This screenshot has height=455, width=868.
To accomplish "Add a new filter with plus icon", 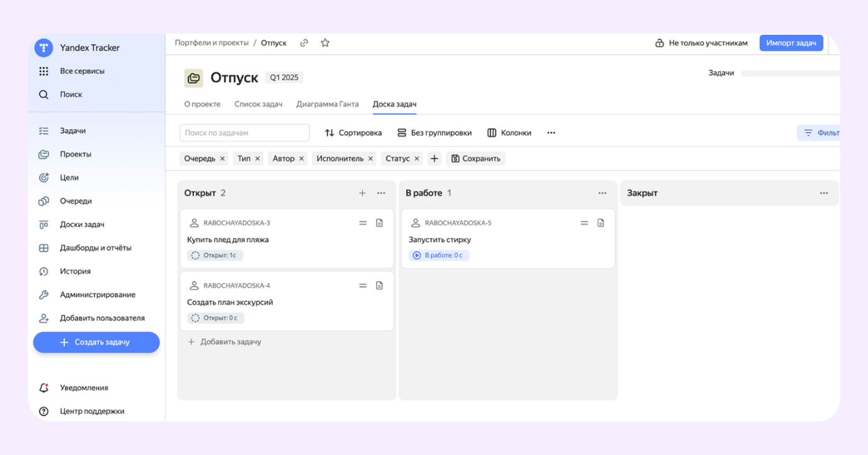I will coord(434,159).
